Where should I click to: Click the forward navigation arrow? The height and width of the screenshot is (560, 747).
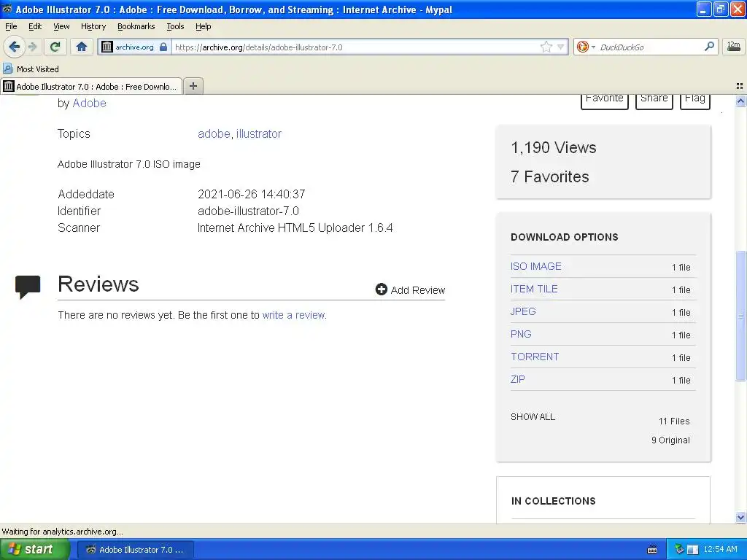(x=32, y=47)
